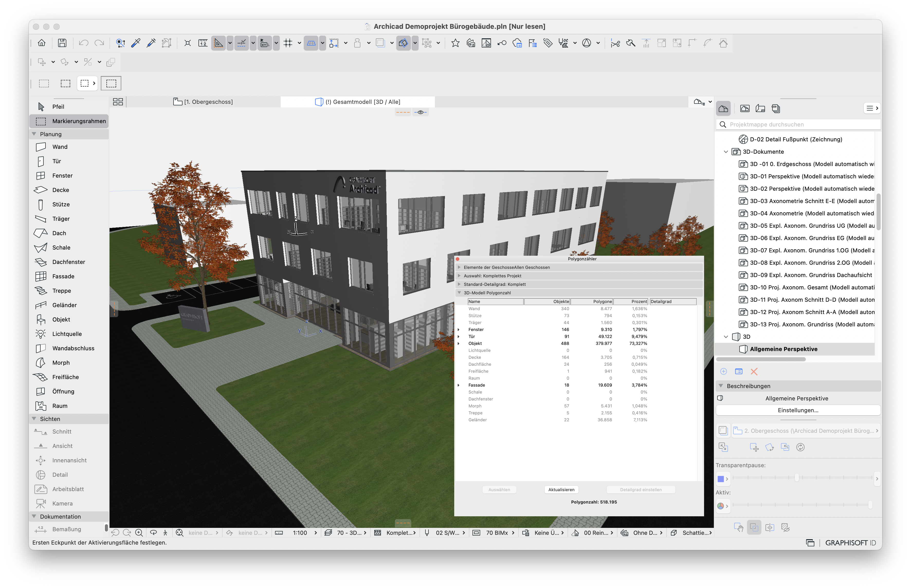911x588 pixels.
Task: Click the eyedropper pick-up parameters icon
Action: pos(135,43)
